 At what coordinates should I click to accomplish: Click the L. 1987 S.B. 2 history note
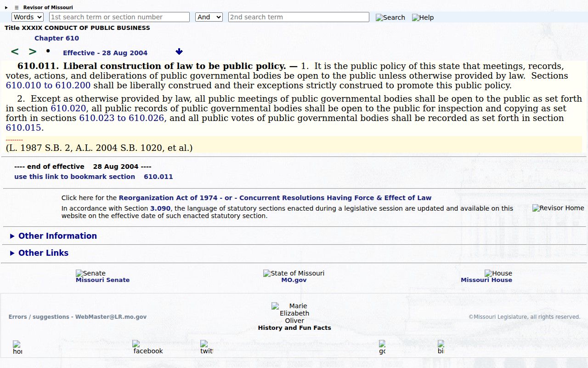tap(99, 148)
